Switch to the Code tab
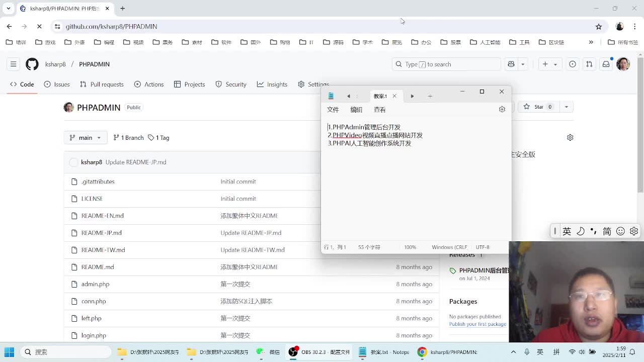 coord(22,84)
